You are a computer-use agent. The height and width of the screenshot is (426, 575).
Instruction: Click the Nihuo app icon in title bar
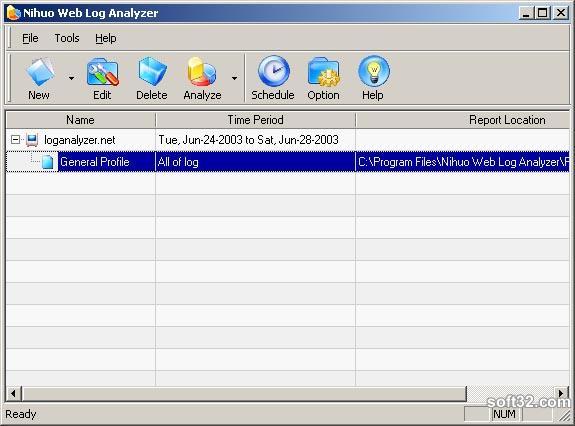pos(13,13)
